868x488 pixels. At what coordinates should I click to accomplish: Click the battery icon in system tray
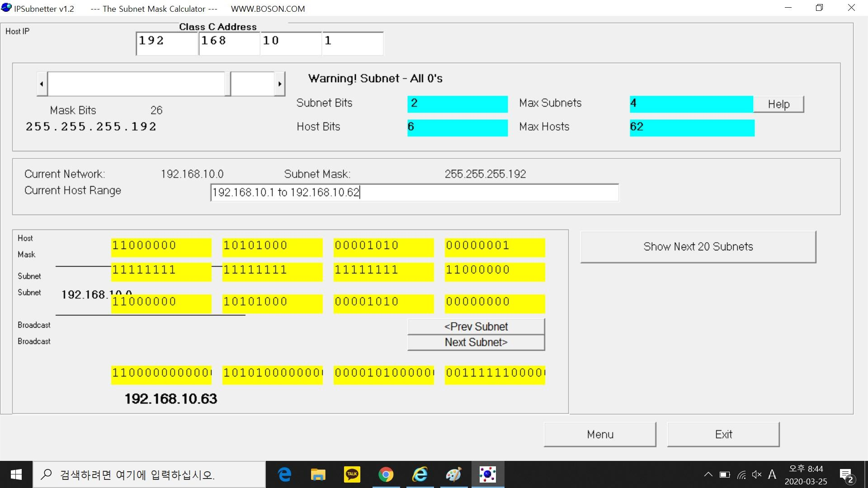(725, 474)
